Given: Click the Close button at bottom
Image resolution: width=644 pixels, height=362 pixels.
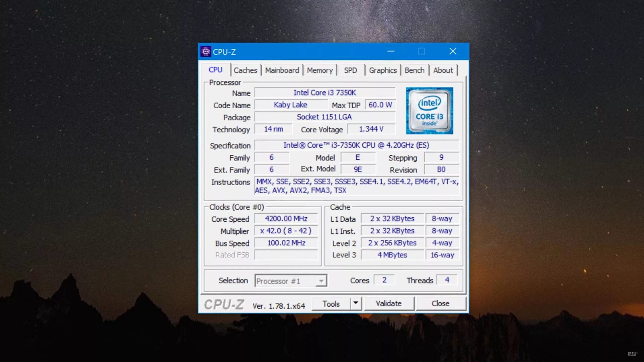Looking at the screenshot, I should click(x=440, y=303).
